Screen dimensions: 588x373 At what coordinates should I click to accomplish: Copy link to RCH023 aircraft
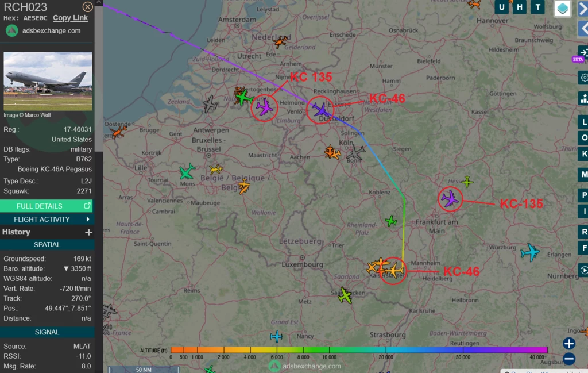coord(70,18)
